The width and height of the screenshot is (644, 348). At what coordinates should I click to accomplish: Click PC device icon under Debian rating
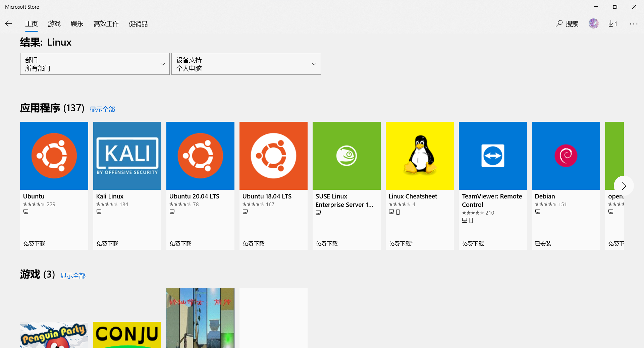(538, 212)
